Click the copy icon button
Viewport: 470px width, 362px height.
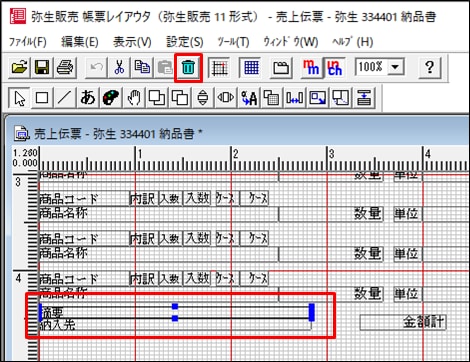pos(142,68)
